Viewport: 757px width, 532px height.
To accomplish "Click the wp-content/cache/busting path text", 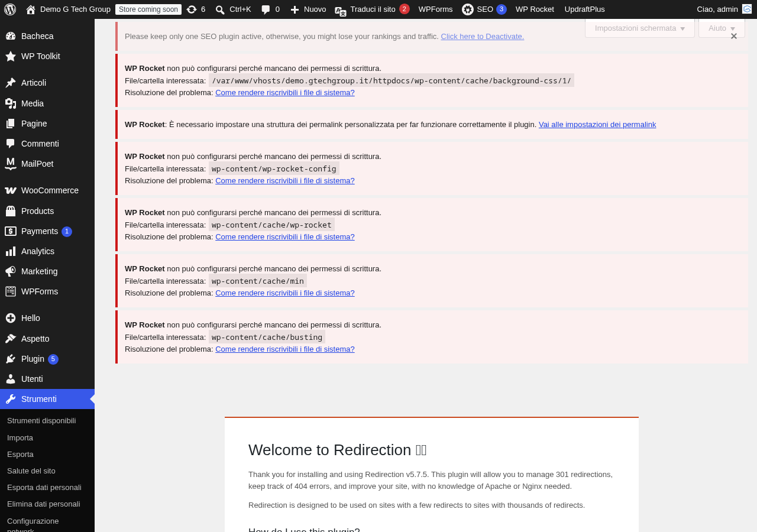I will pos(267,337).
